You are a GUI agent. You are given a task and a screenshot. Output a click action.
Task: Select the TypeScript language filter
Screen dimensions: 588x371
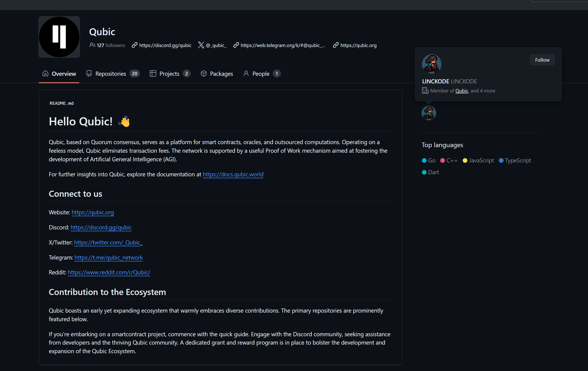(518, 161)
